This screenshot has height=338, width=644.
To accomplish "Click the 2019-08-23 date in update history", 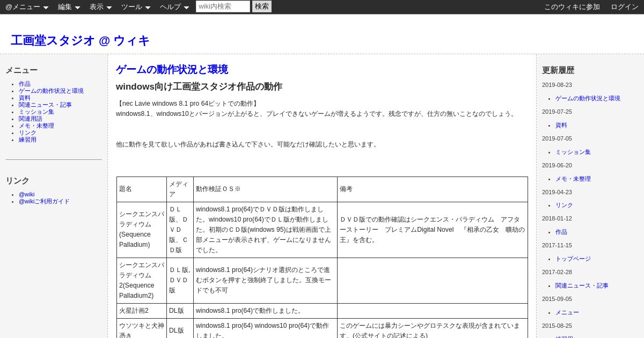I will 557,85.
